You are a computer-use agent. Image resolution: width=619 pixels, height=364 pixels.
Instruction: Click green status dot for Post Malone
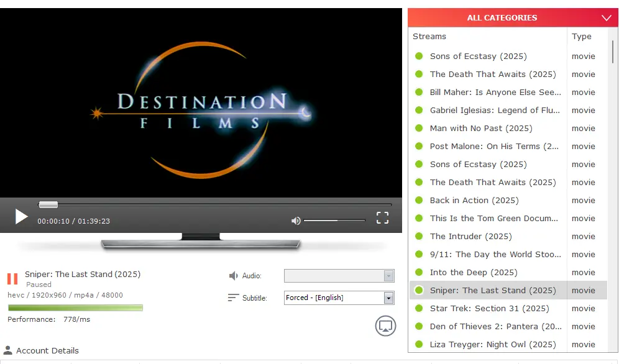pyautogui.click(x=419, y=146)
